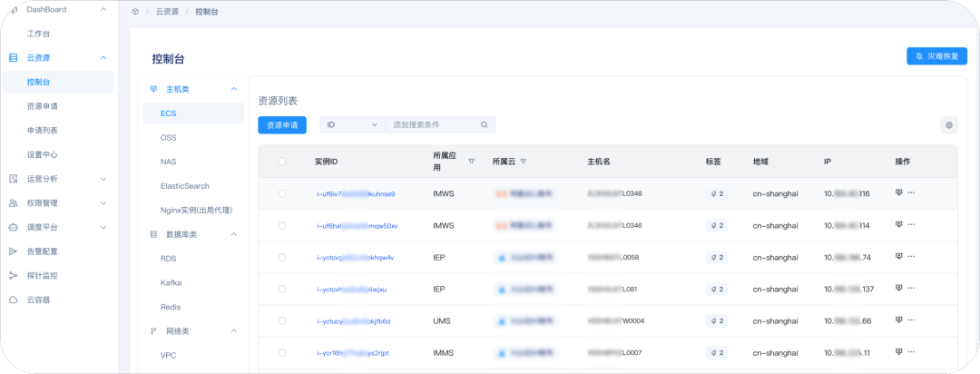
Task: Open more actions ellipsis for L0346 row
Action: (911, 225)
